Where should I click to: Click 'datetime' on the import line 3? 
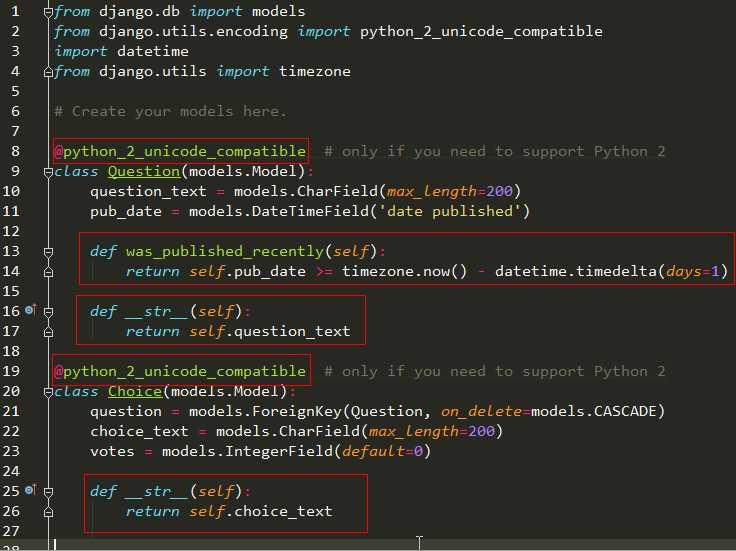point(153,51)
